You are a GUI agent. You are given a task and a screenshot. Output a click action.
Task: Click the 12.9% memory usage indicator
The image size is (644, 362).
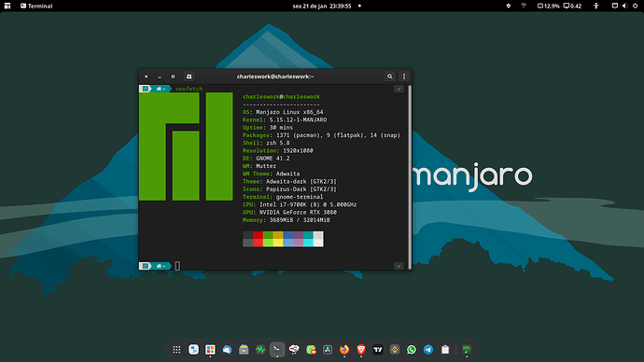point(549,6)
